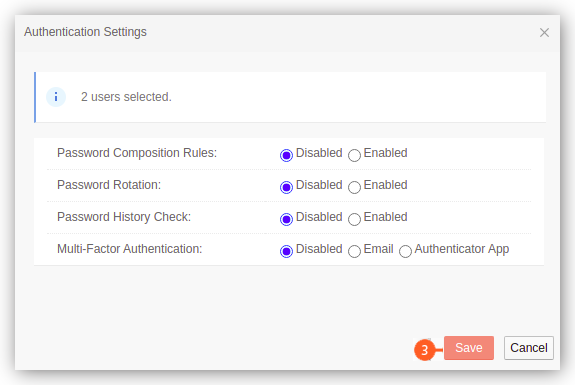The width and height of the screenshot is (575, 385).
Task: Choose Email for Multi-Factor Authentication
Action: point(354,251)
